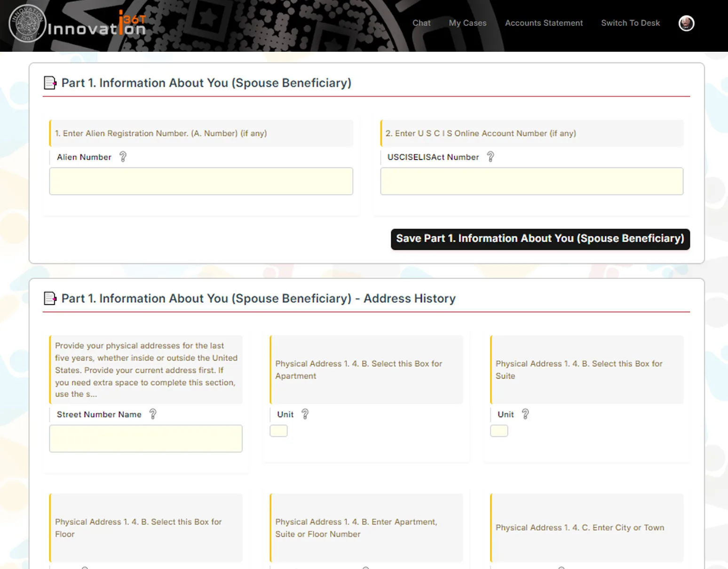This screenshot has height=569, width=728.
Task: Open the user profile avatar
Action: coord(686,23)
